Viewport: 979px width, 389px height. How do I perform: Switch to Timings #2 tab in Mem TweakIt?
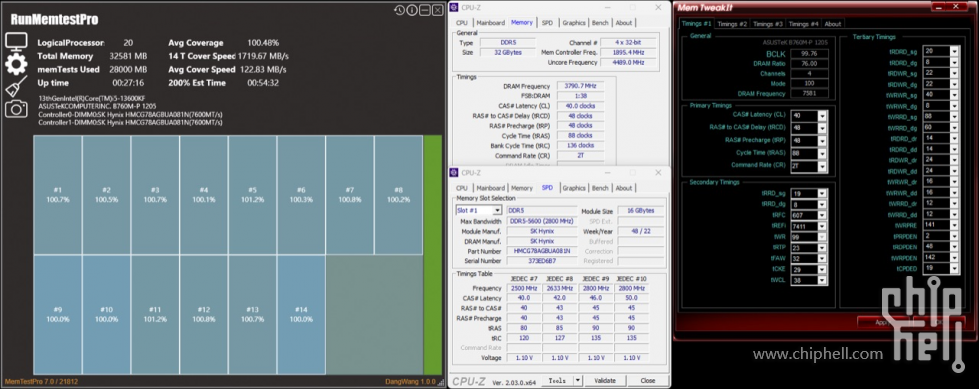(732, 24)
